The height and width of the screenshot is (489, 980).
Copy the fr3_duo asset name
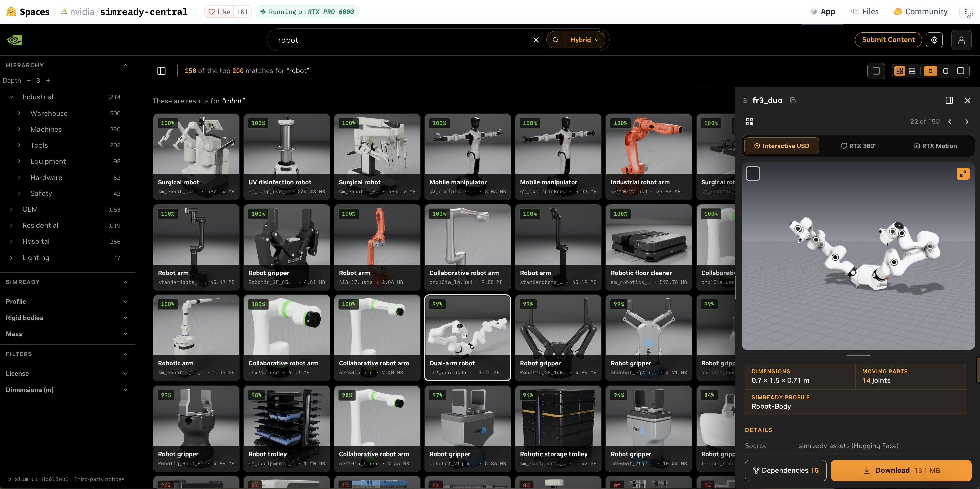click(793, 100)
